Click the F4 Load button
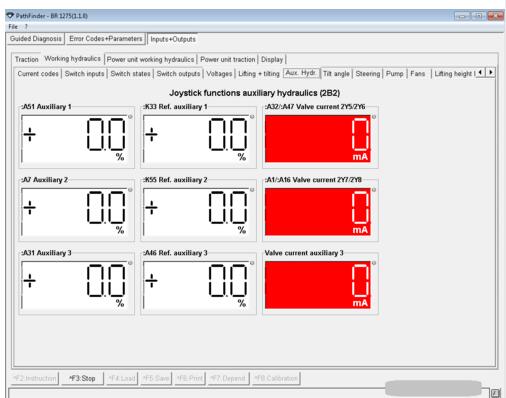Image resolution: width=506 pixels, height=398 pixels. [x=122, y=378]
